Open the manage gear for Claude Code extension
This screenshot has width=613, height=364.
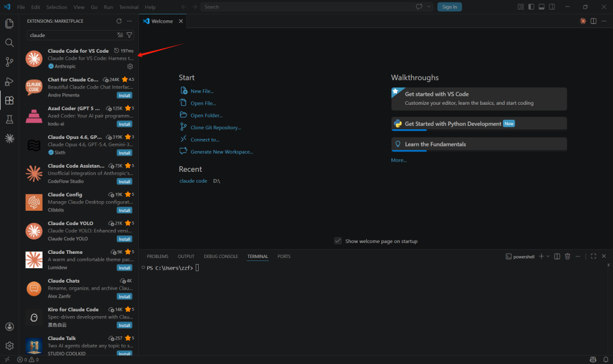[130, 66]
